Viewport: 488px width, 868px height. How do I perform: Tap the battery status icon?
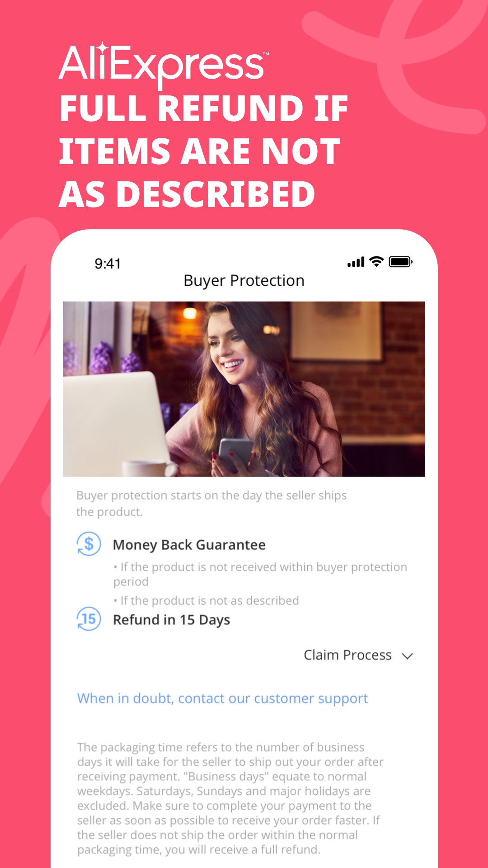point(401,262)
